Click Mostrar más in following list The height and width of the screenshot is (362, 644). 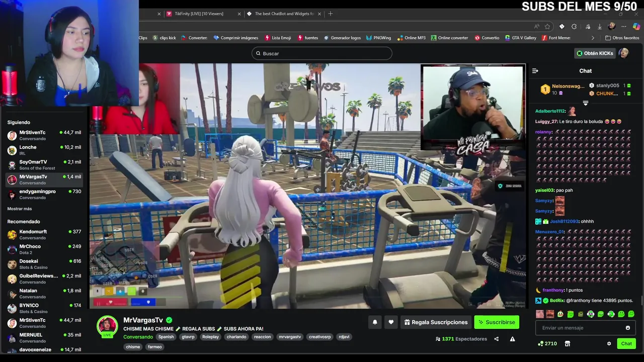[x=20, y=209]
